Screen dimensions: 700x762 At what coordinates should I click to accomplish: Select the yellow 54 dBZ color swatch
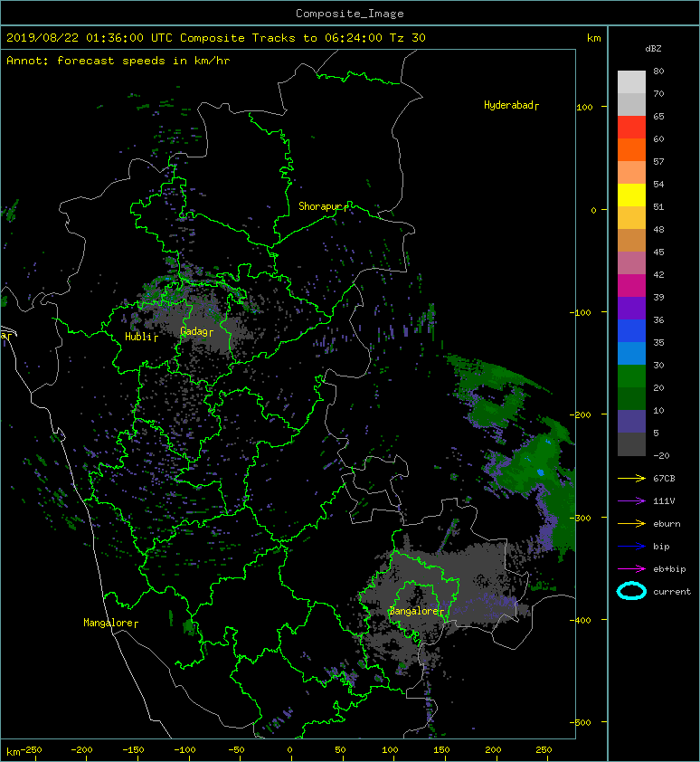click(631, 195)
